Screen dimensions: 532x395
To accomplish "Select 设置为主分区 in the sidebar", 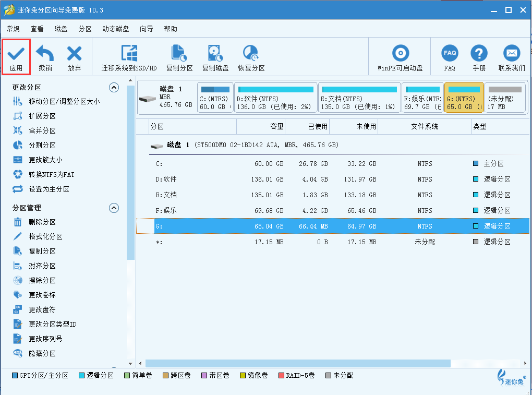I will click(x=41, y=189).
